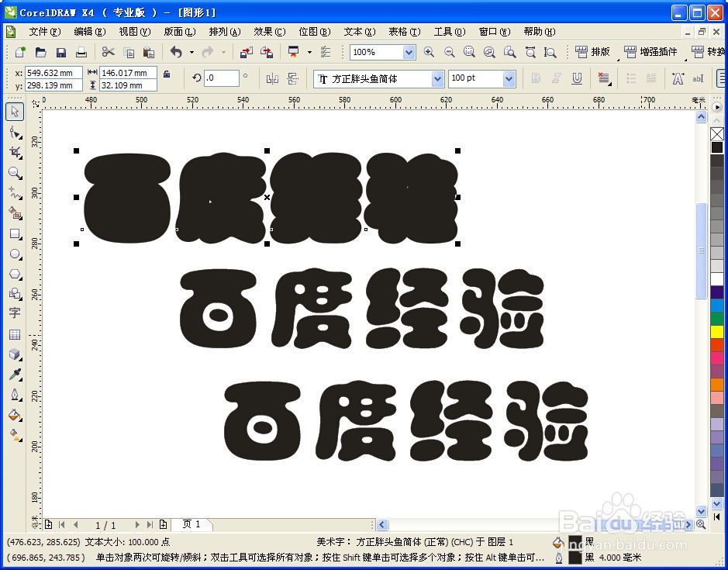Click the Undo arrow icon
The height and width of the screenshot is (570, 728).
pyautogui.click(x=176, y=52)
